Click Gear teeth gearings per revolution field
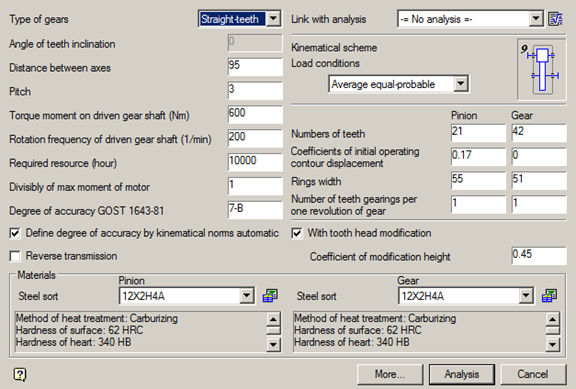576x389 pixels. 539,204
